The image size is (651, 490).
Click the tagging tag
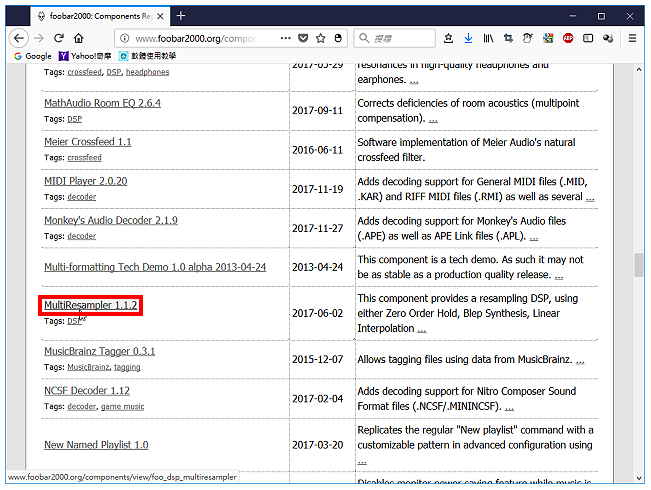click(127, 367)
